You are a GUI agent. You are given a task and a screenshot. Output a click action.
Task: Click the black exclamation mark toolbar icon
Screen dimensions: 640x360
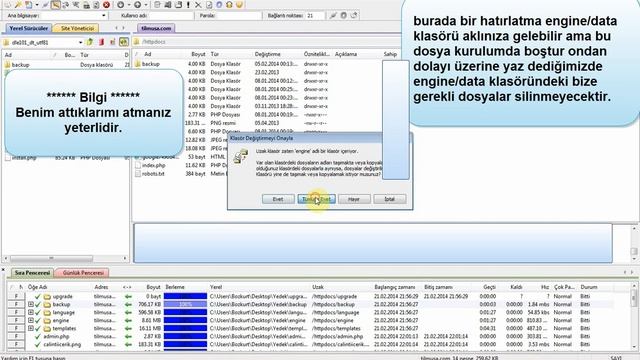coord(188,5)
